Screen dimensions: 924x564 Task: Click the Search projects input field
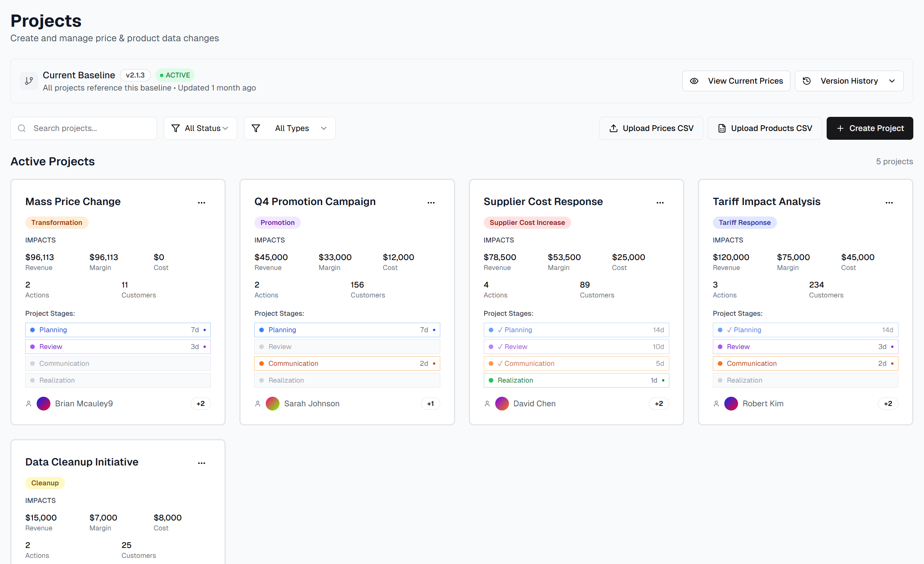84,128
